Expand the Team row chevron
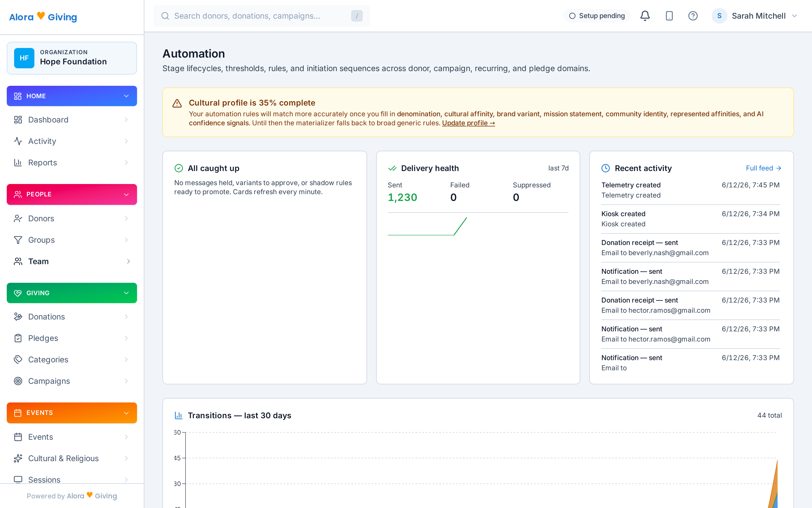Image resolution: width=812 pixels, height=508 pixels. pyautogui.click(x=129, y=261)
